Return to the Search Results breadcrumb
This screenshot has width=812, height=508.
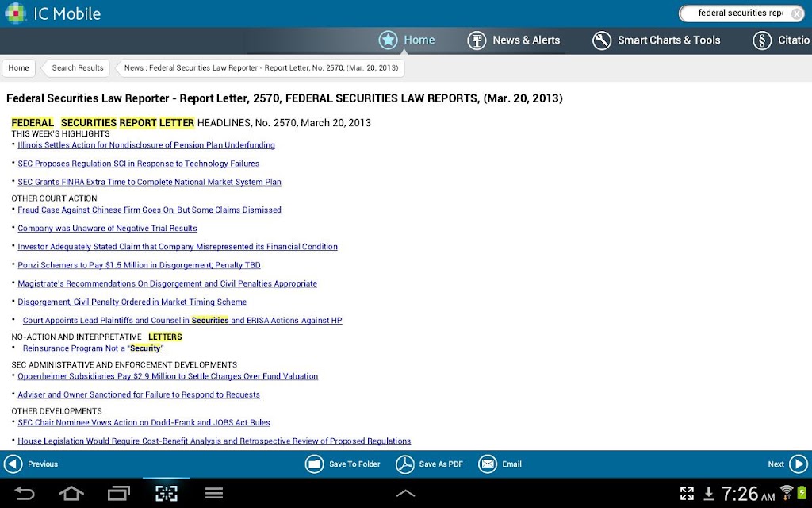click(x=77, y=68)
